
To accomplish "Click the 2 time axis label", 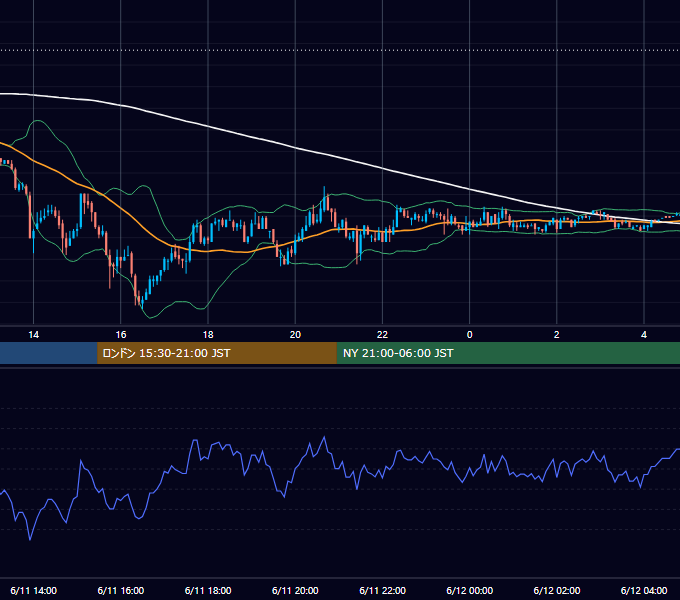I will pos(557,335).
